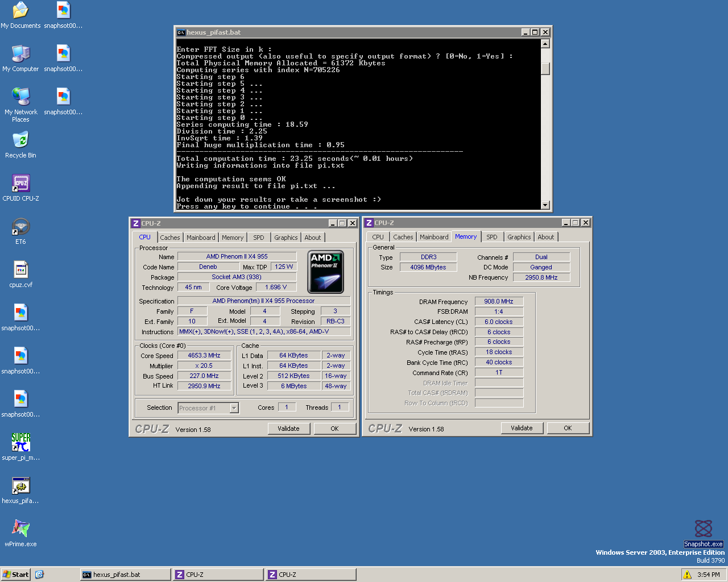Viewport: 728px width, 582px height.
Task: Open SPD tab in the Timings CPU-Z window
Action: [492, 237]
